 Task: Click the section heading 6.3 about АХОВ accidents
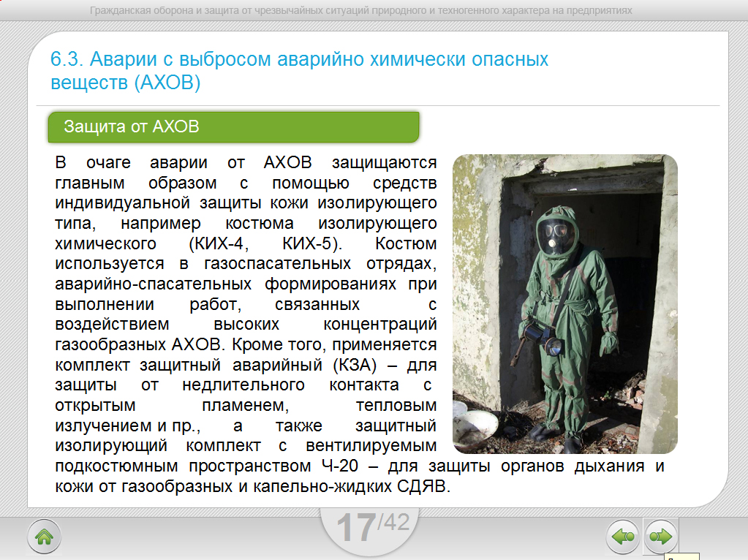point(299,71)
